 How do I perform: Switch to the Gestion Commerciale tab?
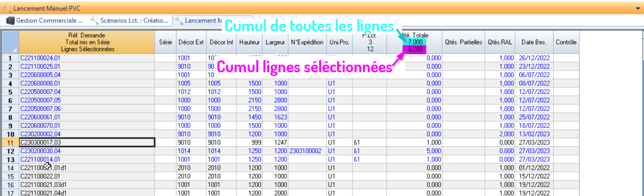click(x=45, y=20)
